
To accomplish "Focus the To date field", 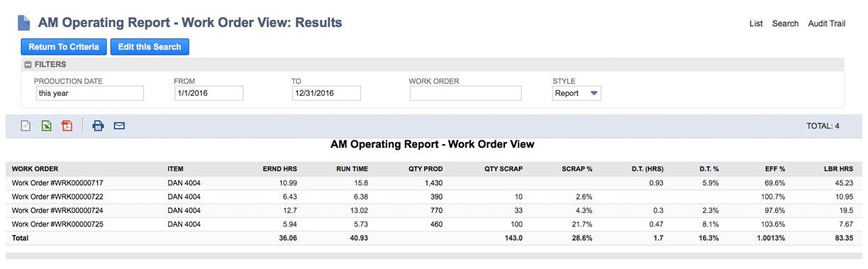I will tap(327, 93).
